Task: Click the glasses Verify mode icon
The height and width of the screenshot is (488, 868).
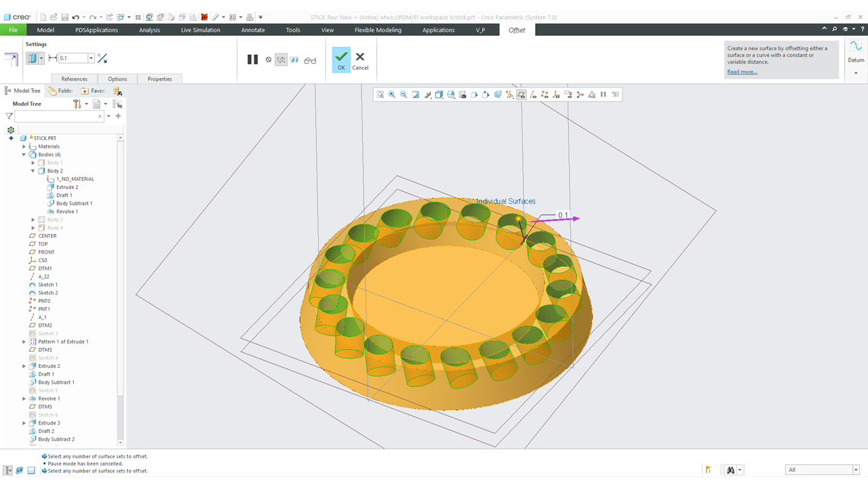Action: [310, 60]
